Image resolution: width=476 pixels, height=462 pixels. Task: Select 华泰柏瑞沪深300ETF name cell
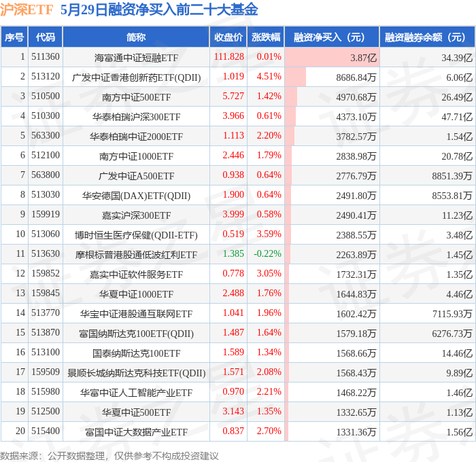tap(136, 116)
